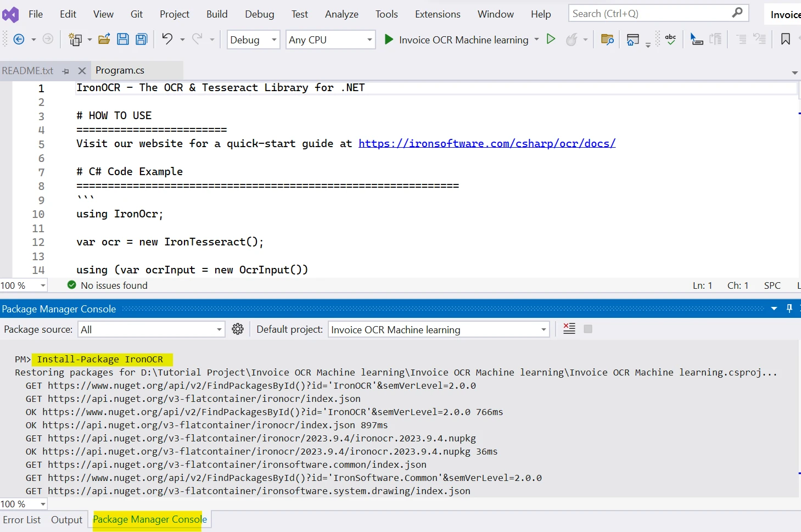Image resolution: width=801 pixels, height=532 pixels.
Task: Open the Debug configuration dropdown
Action: click(x=253, y=40)
